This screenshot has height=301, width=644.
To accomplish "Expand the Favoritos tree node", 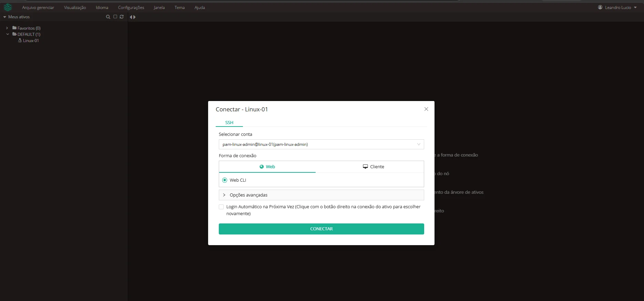I will (x=7, y=28).
